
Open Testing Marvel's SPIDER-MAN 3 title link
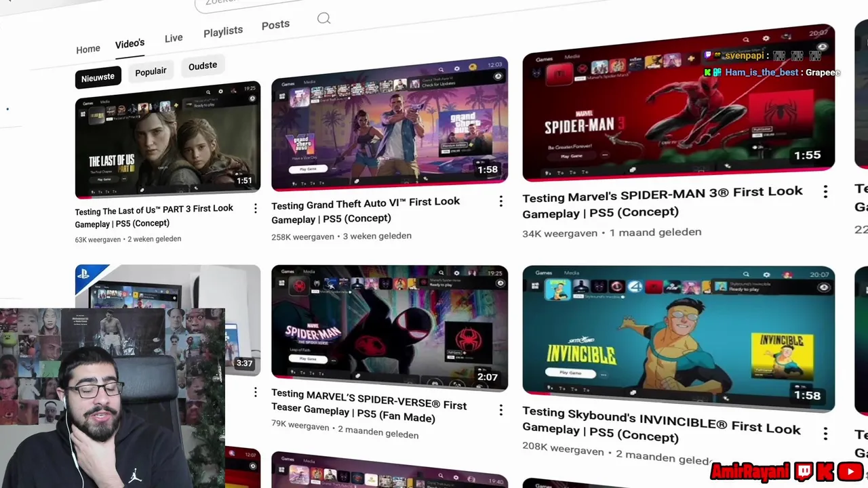click(x=662, y=202)
